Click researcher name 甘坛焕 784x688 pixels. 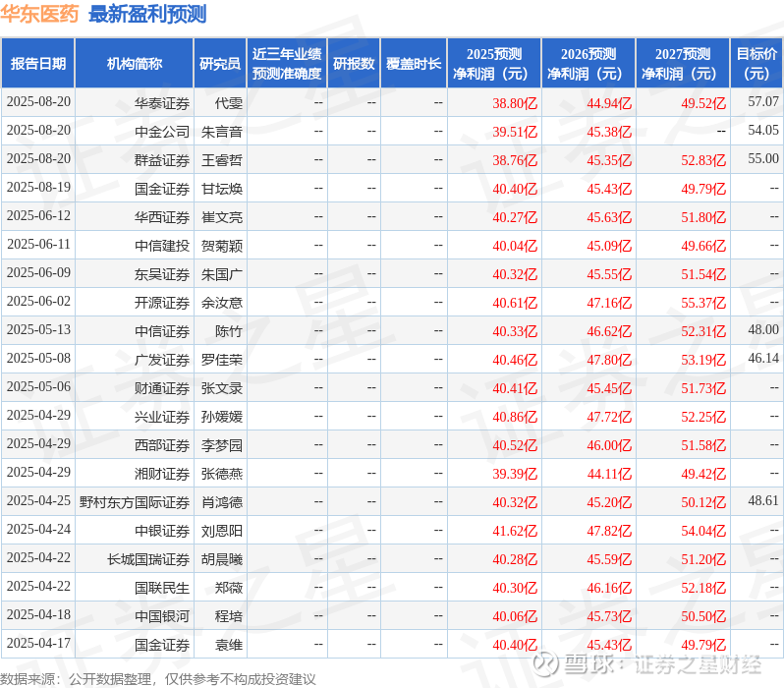(x=222, y=189)
